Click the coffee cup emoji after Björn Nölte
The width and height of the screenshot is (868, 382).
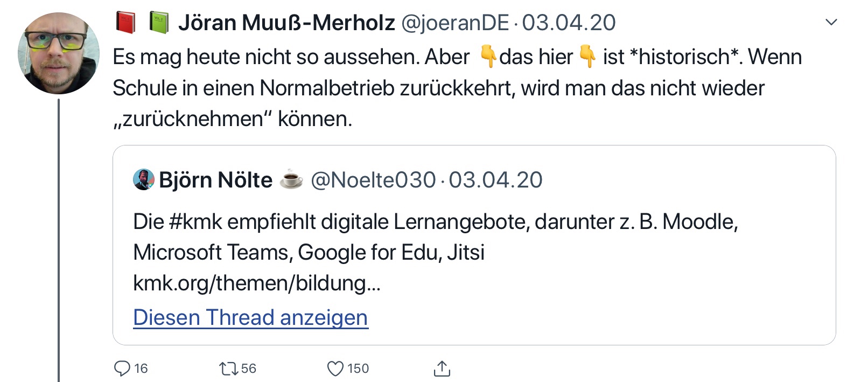point(291,179)
